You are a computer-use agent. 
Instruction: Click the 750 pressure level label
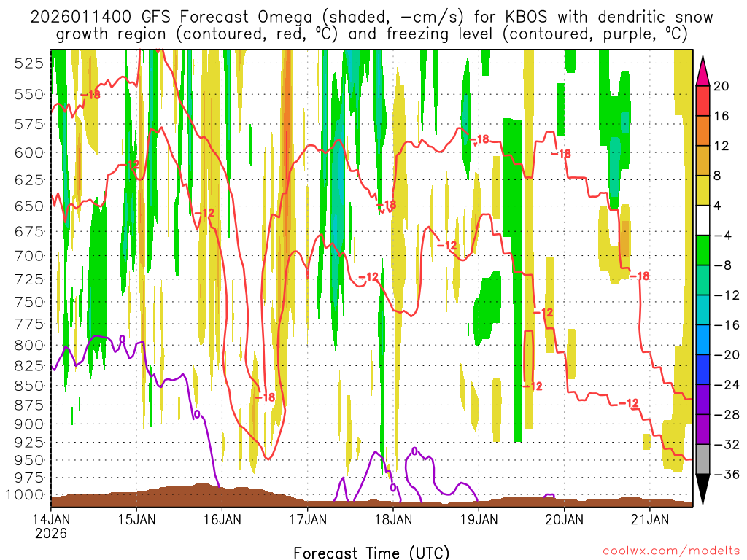point(29,302)
